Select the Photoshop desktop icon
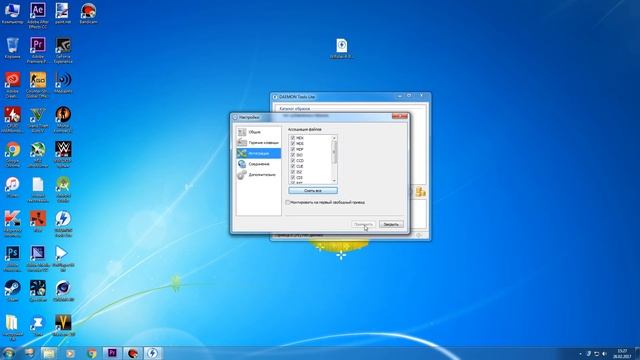 pyautogui.click(x=12, y=259)
